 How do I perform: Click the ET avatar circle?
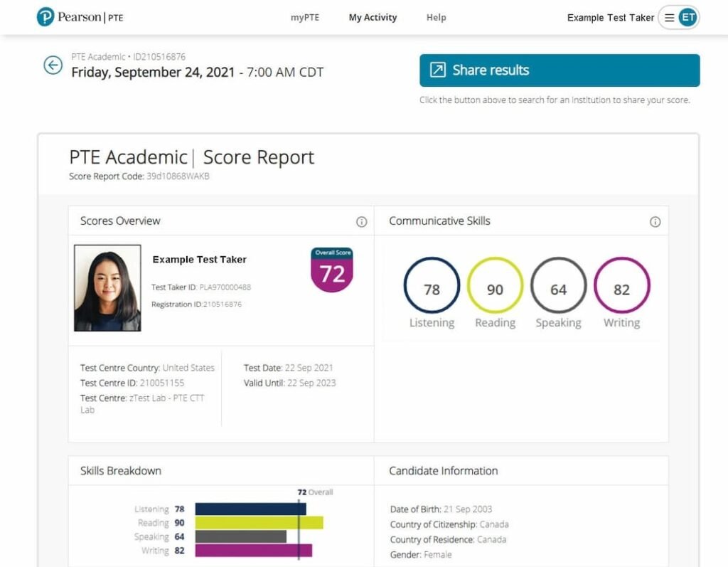click(687, 18)
